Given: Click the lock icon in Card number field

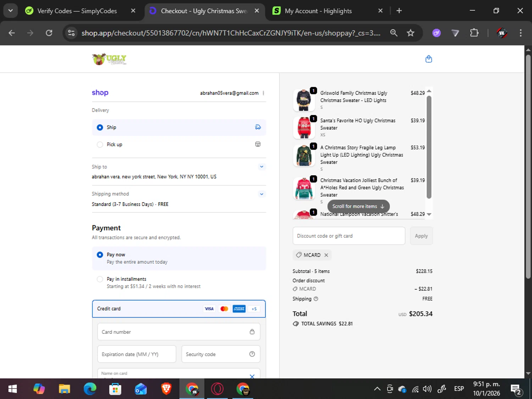Looking at the screenshot, I should tap(252, 332).
